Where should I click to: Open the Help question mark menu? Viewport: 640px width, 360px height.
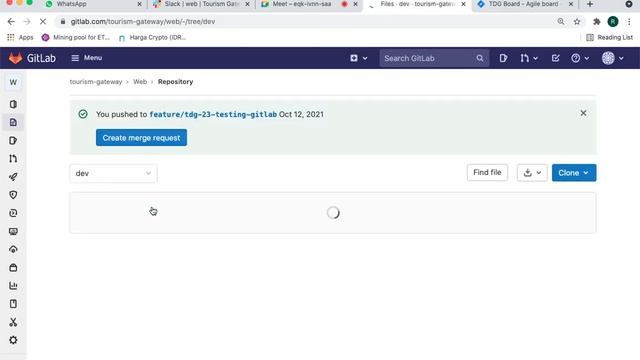click(580, 58)
